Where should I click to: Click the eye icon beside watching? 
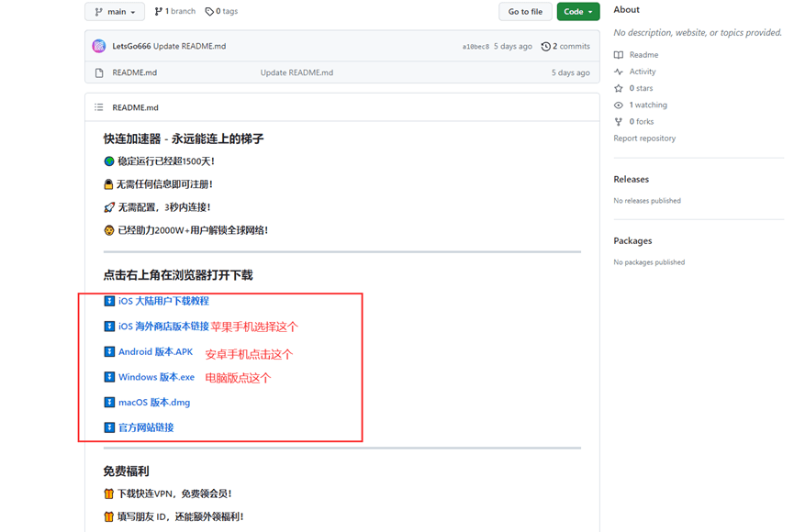click(x=619, y=105)
